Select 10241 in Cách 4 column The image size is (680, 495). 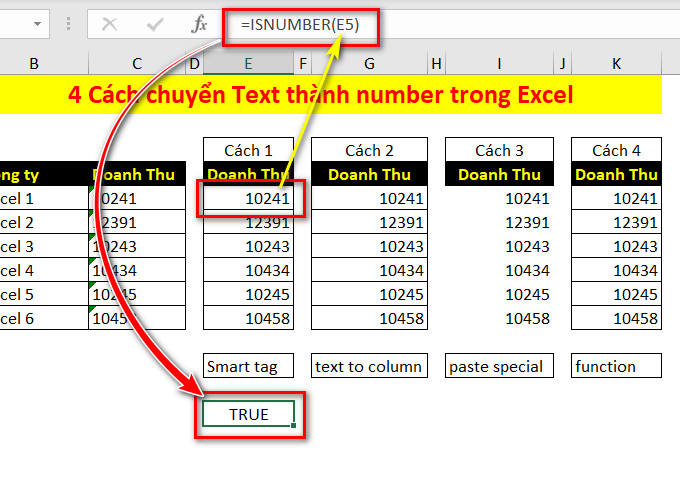coord(616,198)
